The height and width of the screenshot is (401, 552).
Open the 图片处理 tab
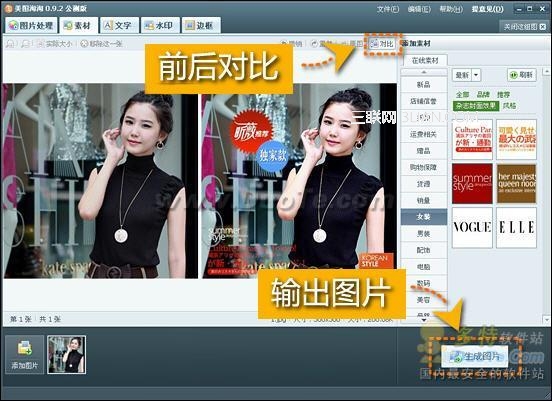tap(31, 25)
